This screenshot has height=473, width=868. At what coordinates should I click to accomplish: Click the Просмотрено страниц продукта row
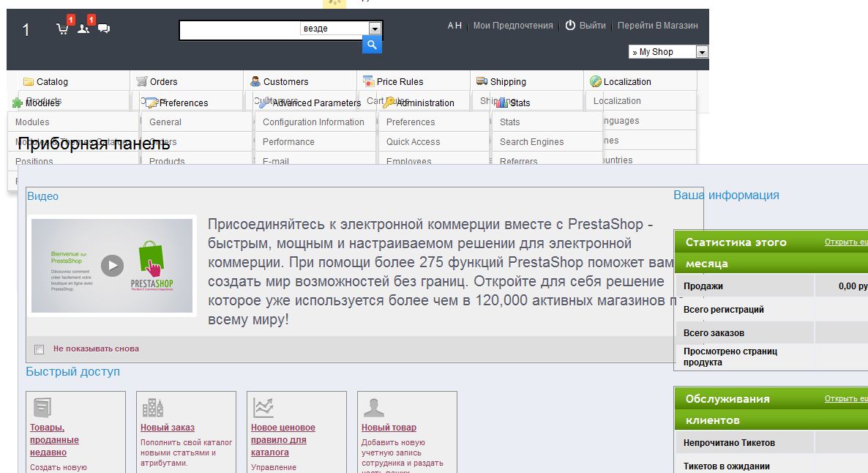click(771, 357)
